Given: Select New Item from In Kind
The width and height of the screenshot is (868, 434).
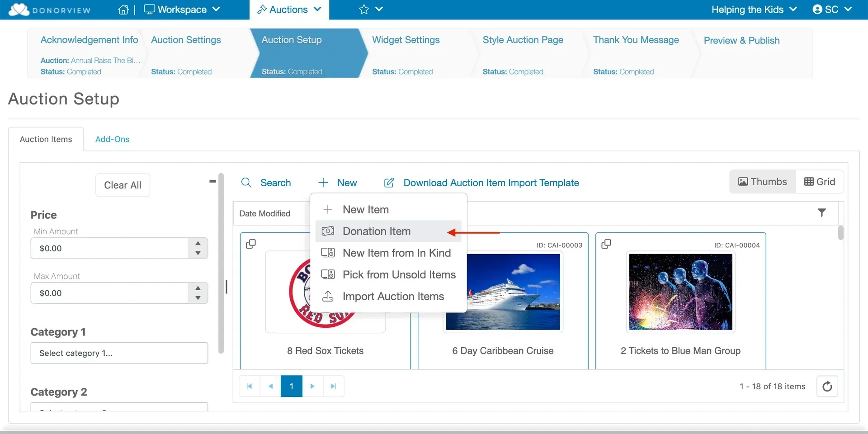Looking at the screenshot, I should click(388, 253).
